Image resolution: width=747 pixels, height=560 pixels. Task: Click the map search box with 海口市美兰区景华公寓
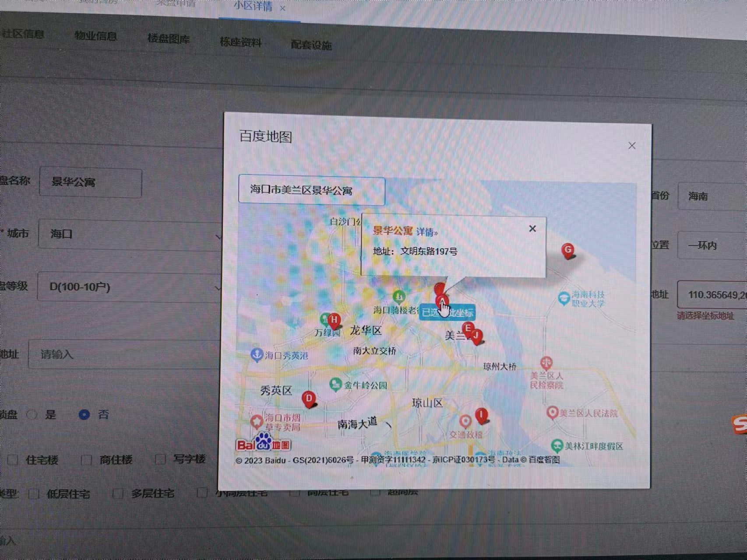(x=311, y=190)
